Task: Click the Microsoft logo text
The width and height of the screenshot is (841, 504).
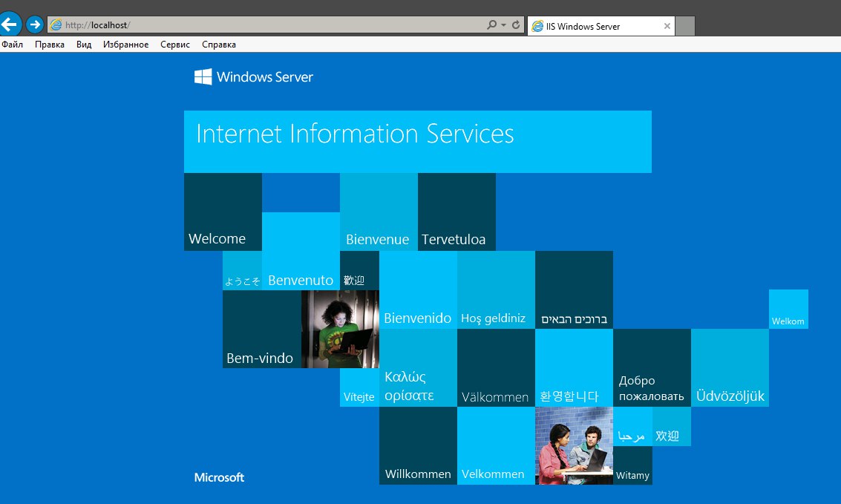Action: point(219,477)
